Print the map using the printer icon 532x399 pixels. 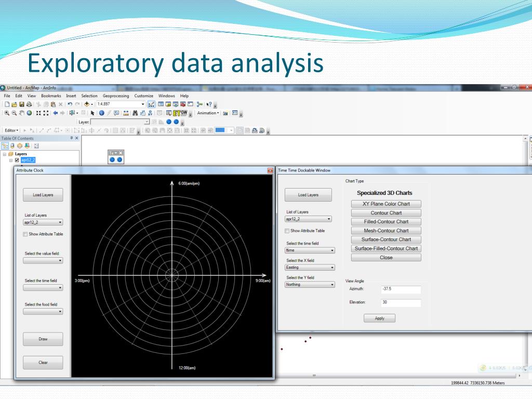tap(29, 104)
